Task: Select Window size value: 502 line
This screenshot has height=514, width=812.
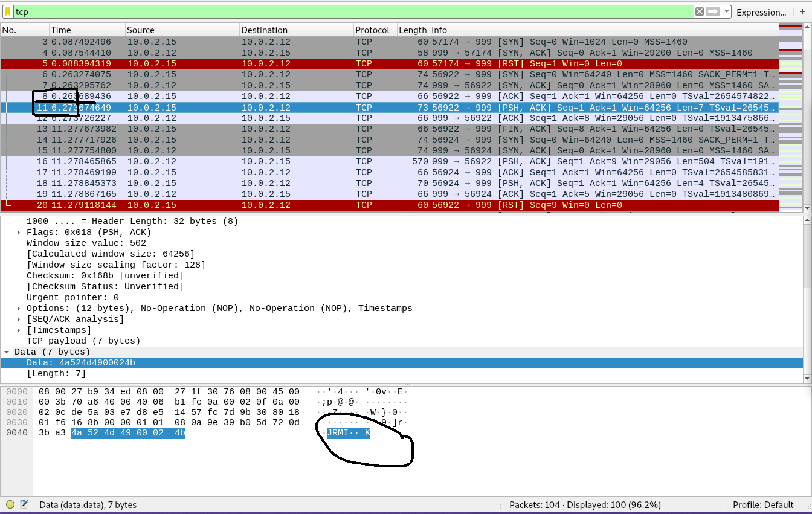Action: click(402, 243)
